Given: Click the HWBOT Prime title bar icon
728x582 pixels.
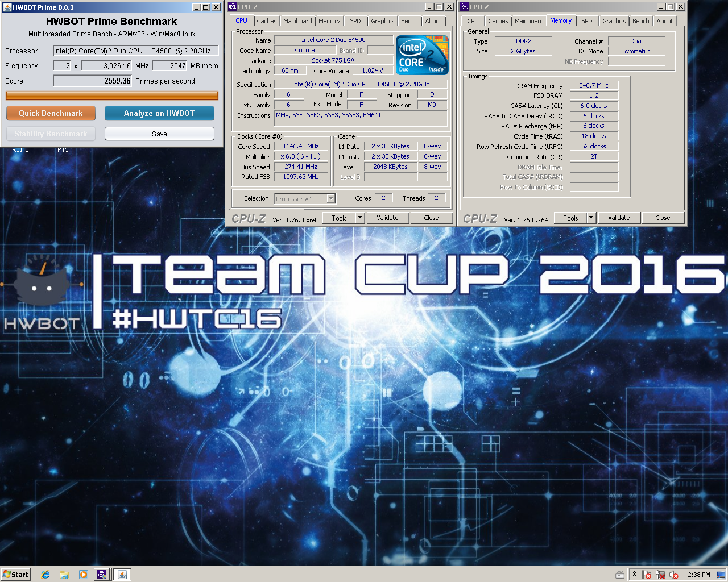Looking at the screenshot, I should coord(7,7).
